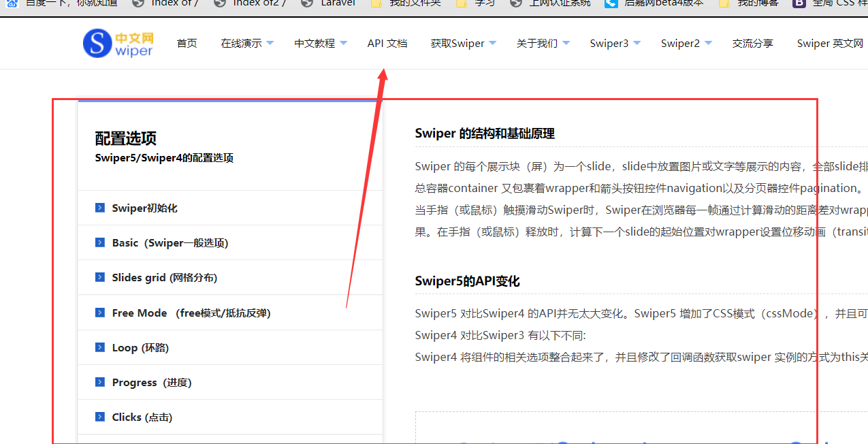The height and width of the screenshot is (444, 868).
Task: Expand the 在线演示 dropdown arrow
Action: click(x=270, y=43)
